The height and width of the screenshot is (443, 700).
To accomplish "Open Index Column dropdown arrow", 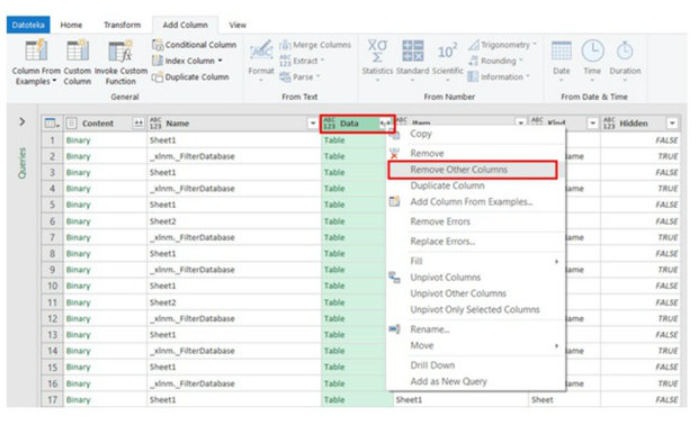I will coord(220,61).
